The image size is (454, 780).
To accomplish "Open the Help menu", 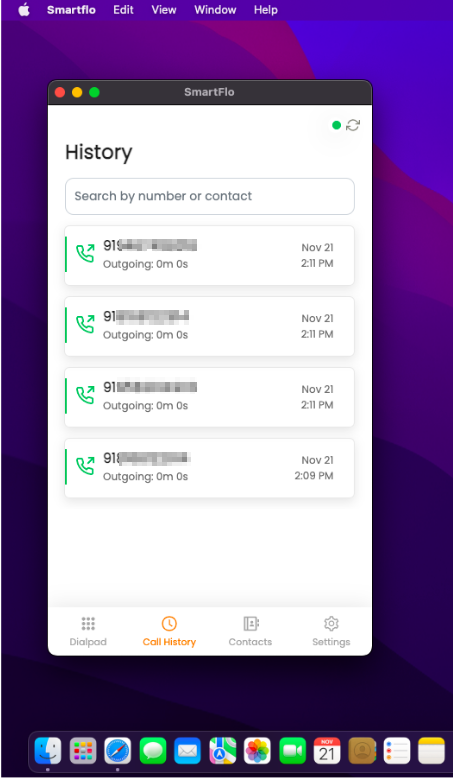I will 266,10.
